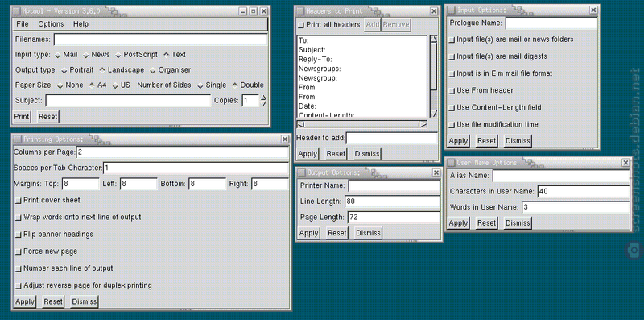The image size is (644, 320).
Task: Select PostScript input type
Action: [136, 55]
